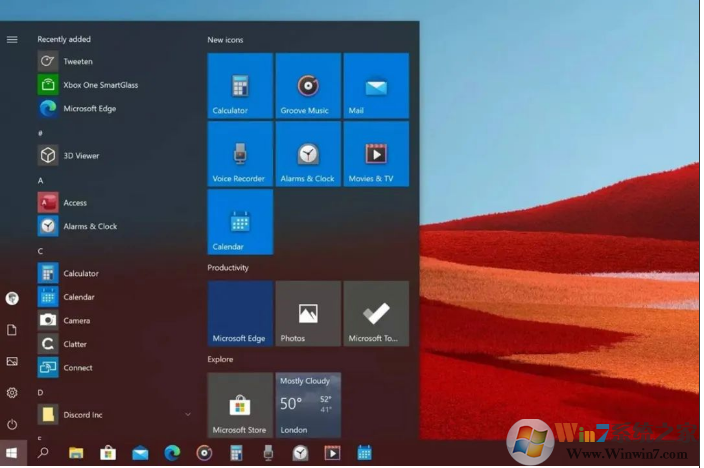Open the Photos tile
This screenshot has width=704, height=468.
308,314
